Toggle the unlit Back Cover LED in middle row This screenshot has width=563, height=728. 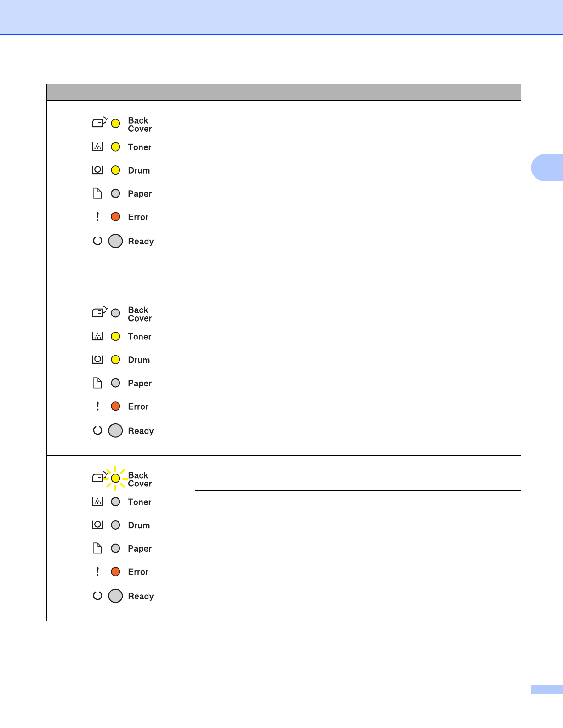click(116, 313)
